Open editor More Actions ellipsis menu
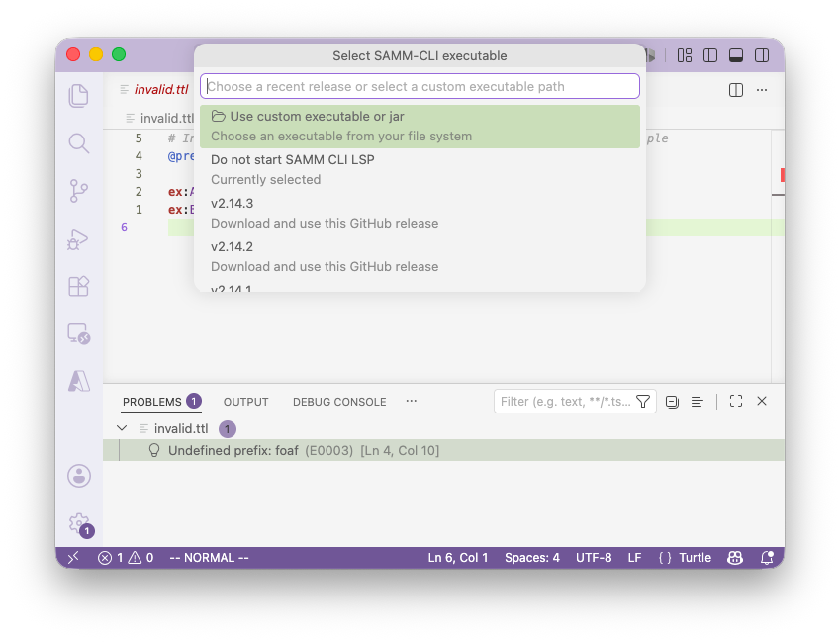 762,90
